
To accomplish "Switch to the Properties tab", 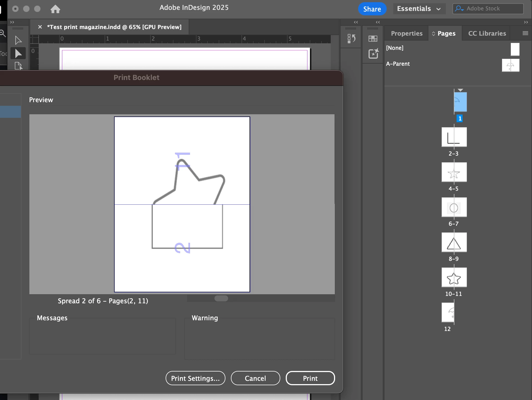I will pos(406,33).
